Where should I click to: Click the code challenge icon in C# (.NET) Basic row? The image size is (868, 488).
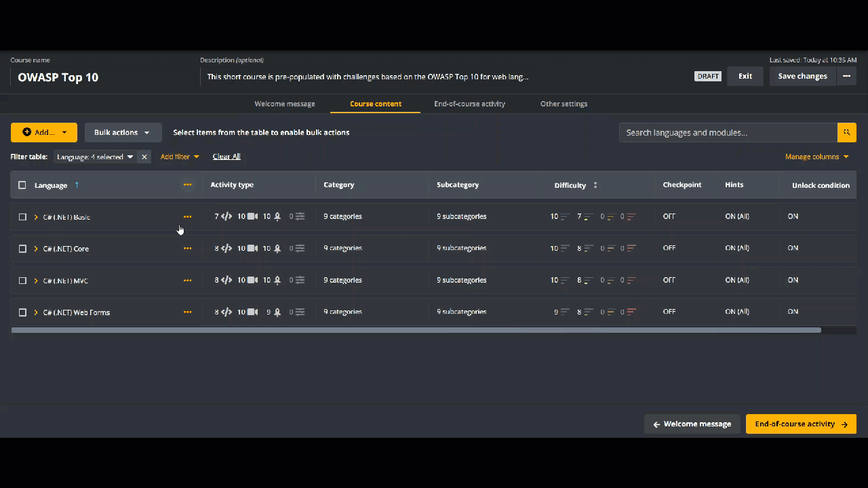[226, 217]
